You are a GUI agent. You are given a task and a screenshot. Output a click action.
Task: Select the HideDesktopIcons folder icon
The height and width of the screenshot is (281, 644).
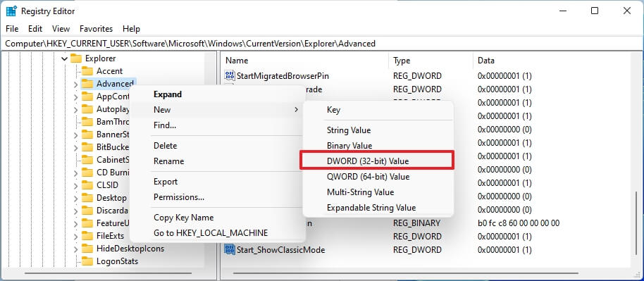[x=87, y=248]
